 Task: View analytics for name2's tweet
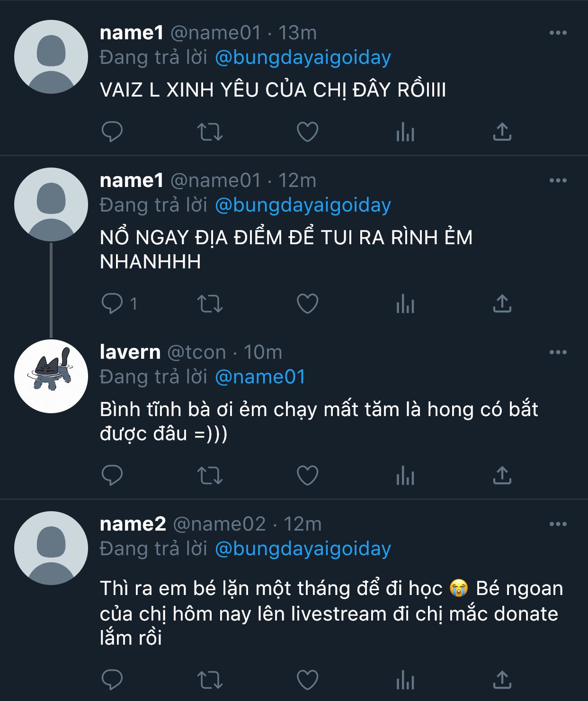click(x=405, y=680)
